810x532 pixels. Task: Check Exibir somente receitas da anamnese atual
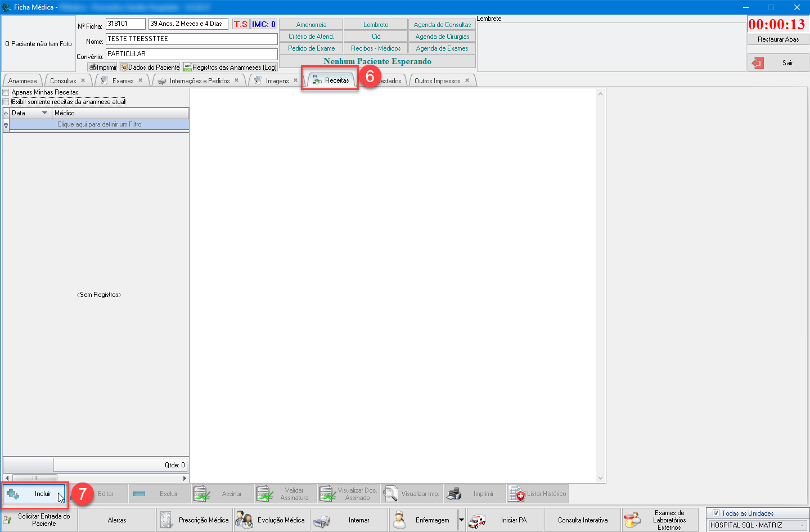(6, 102)
